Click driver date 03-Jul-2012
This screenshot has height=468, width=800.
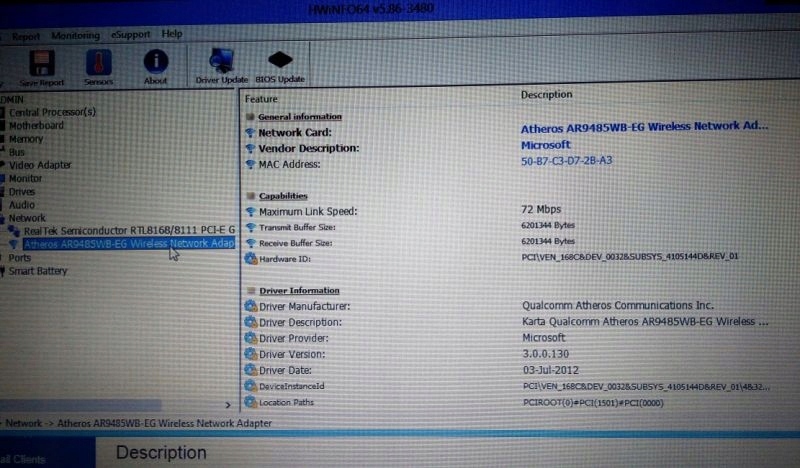tap(551, 370)
